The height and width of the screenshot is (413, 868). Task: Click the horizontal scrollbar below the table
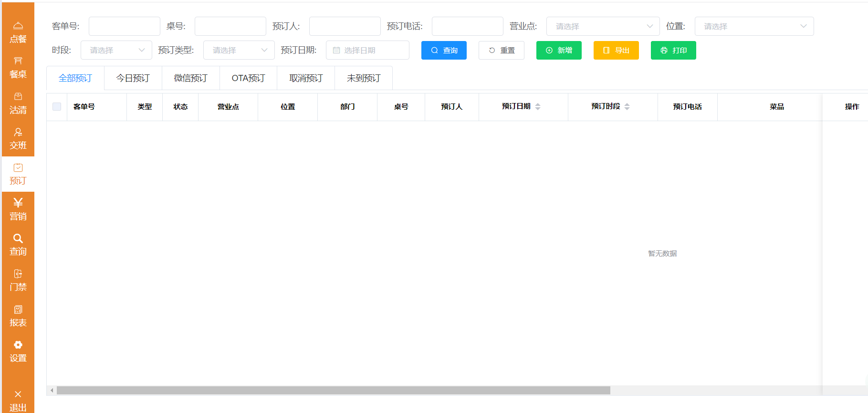(x=333, y=391)
